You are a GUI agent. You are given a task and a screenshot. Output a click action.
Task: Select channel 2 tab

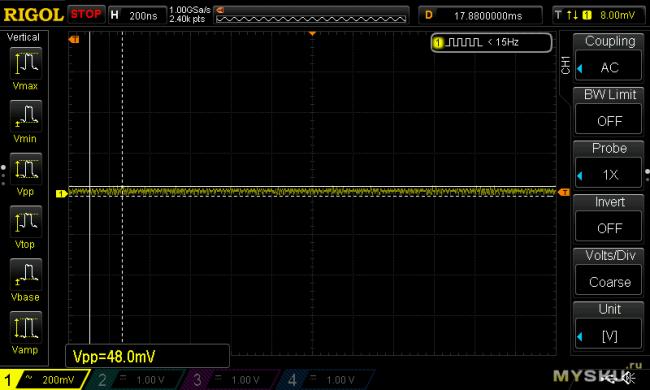(x=135, y=380)
